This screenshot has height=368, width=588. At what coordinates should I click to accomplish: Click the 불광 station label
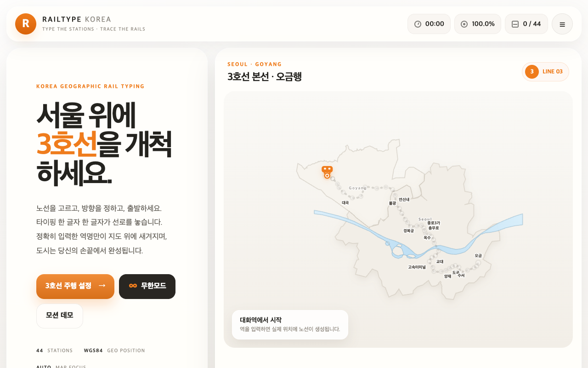(x=392, y=203)
